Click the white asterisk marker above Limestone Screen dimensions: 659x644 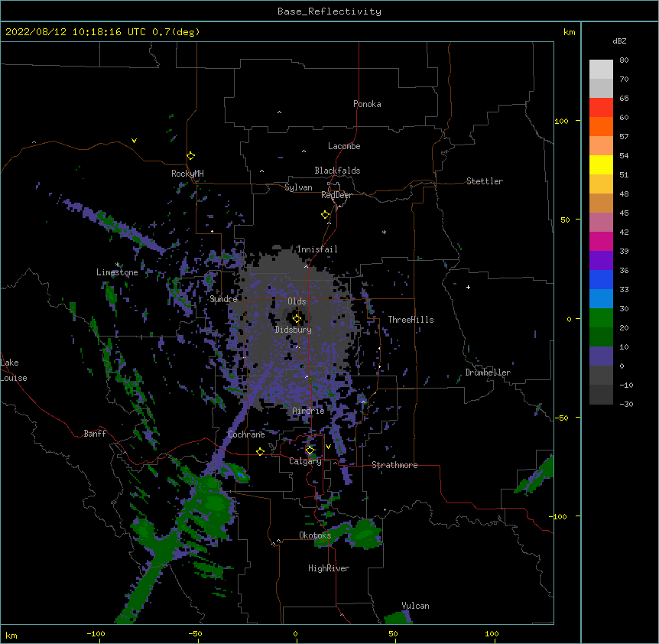click(117, 265)
